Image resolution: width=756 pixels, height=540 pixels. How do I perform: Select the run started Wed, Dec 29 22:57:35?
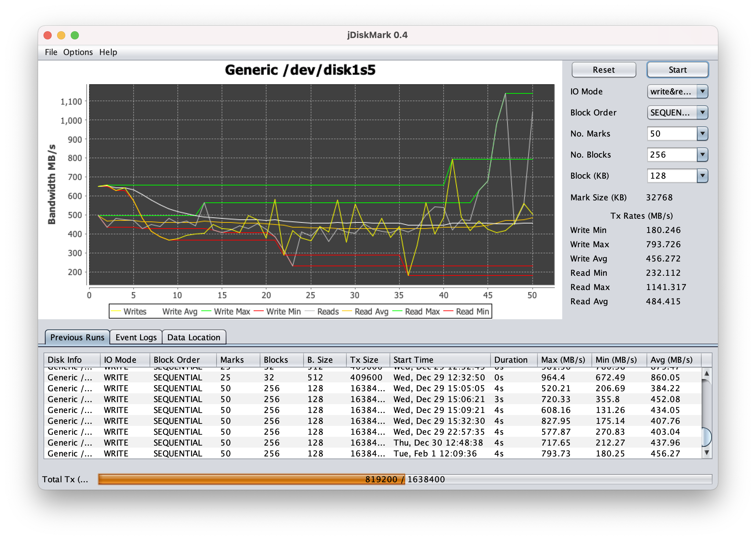(373, 432)
